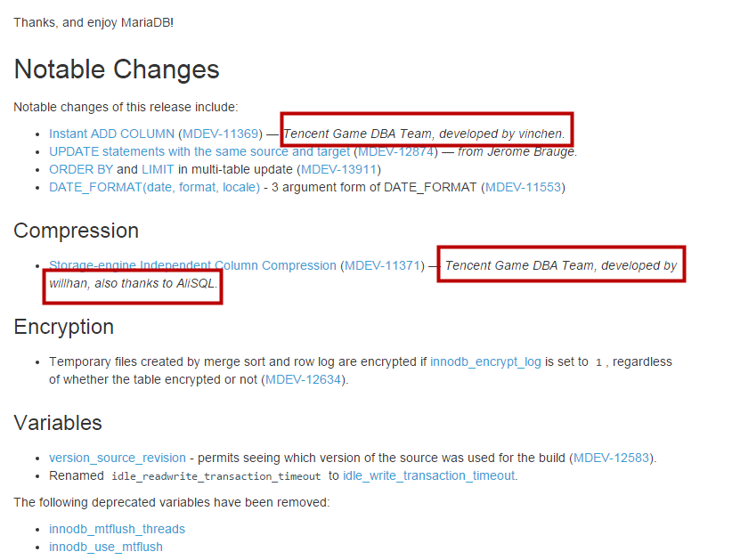Open the MDEV-13911 issue link
Viewport: 732px width, 560px height.
[338, 169]
